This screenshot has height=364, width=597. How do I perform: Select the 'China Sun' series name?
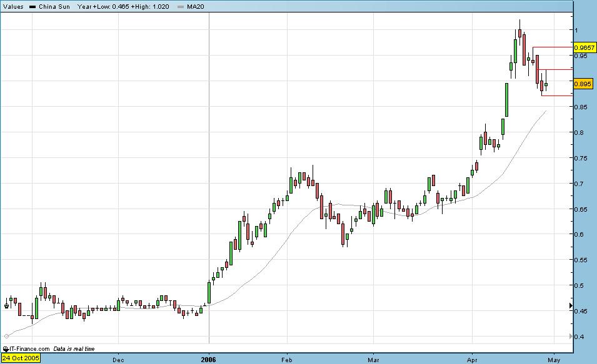point(54,6)
